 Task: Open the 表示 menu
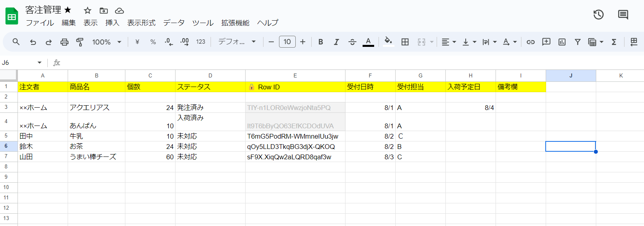click(90, 23)
